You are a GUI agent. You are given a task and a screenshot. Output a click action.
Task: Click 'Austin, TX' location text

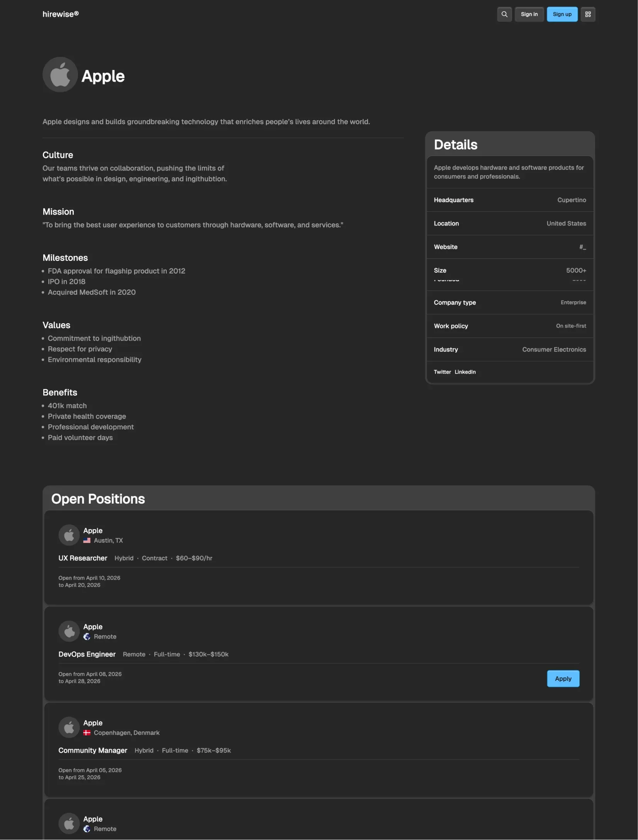click(108, 540)
